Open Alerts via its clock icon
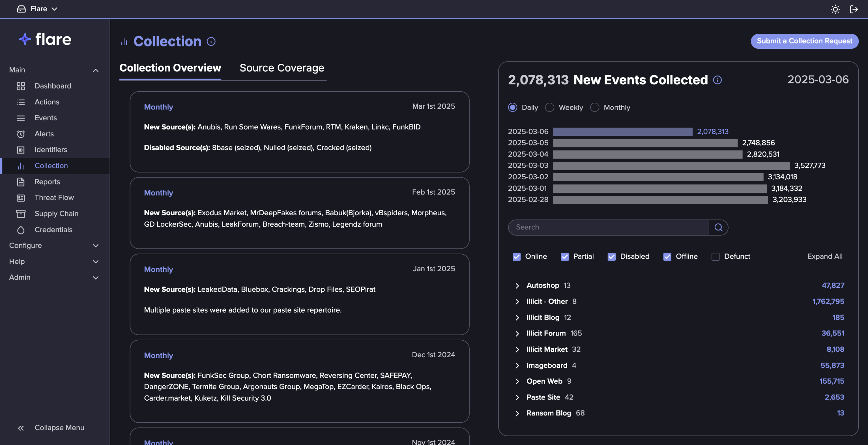The width and height of the screenshot is (868, 445). (x=21, y=134)
